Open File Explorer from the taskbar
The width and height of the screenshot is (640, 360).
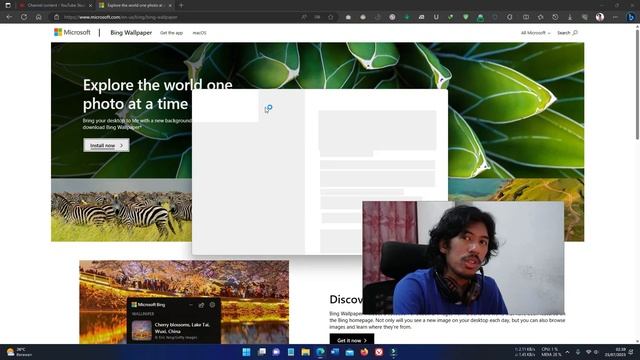pyautogui.click(x=305, y=352)
